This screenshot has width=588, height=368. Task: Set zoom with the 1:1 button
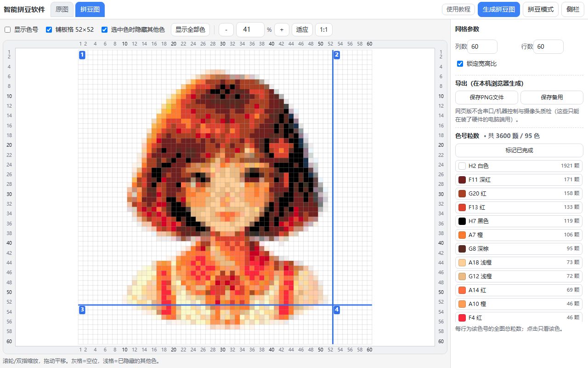pyautogui.click(x=324, y=29)
